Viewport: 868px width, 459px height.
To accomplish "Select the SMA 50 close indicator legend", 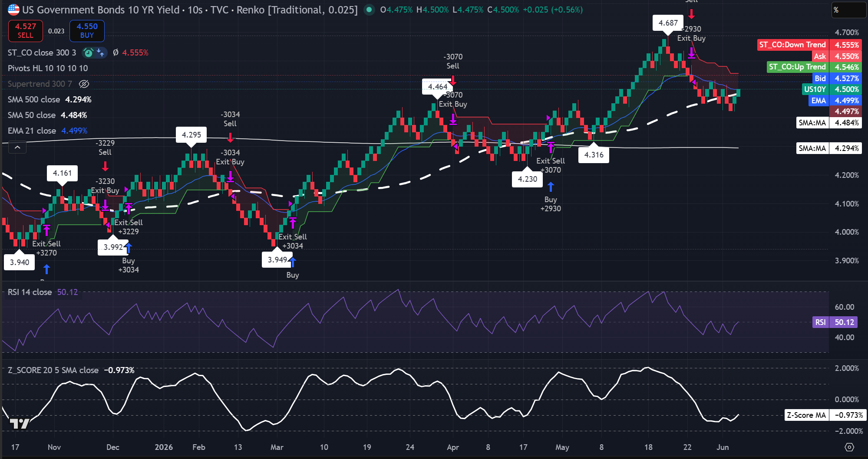I will (32, 115).
